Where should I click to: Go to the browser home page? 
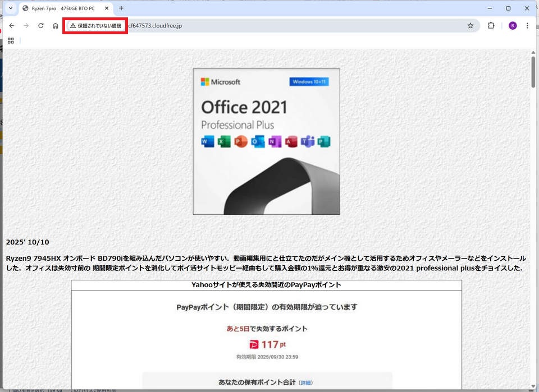click(55, 26)
